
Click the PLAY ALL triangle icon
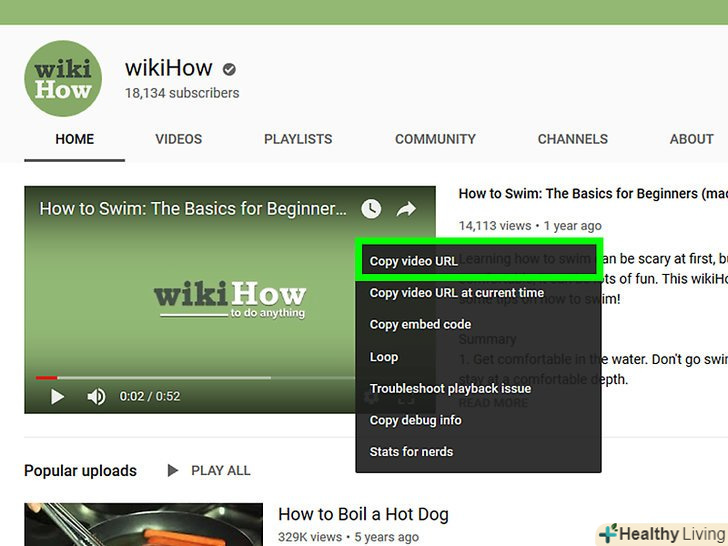click(x=173, y=471)
